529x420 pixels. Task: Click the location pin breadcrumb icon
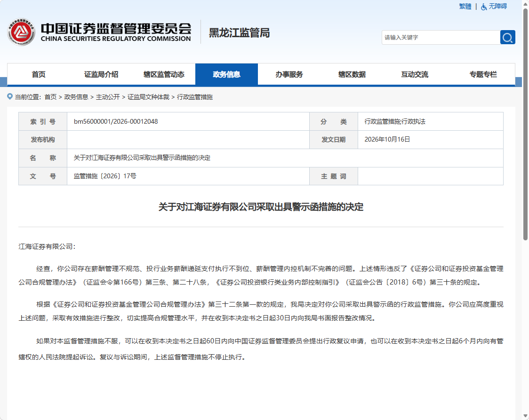[x=10, y=97]
